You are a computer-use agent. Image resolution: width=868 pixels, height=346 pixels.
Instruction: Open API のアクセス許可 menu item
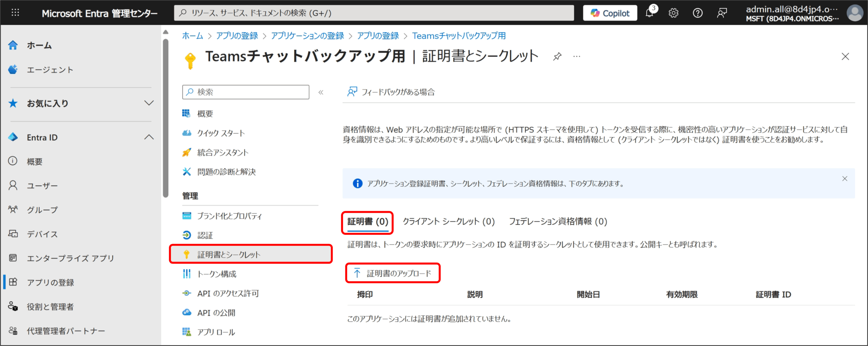tap(228, 293)
